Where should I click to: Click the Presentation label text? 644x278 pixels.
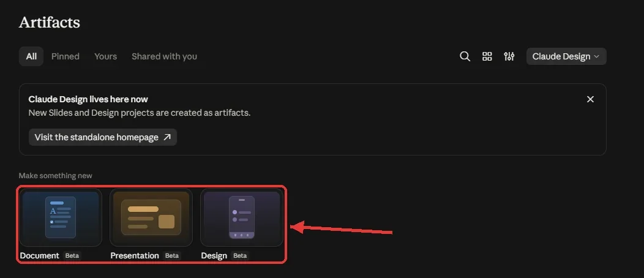click(x=135, y=255)
